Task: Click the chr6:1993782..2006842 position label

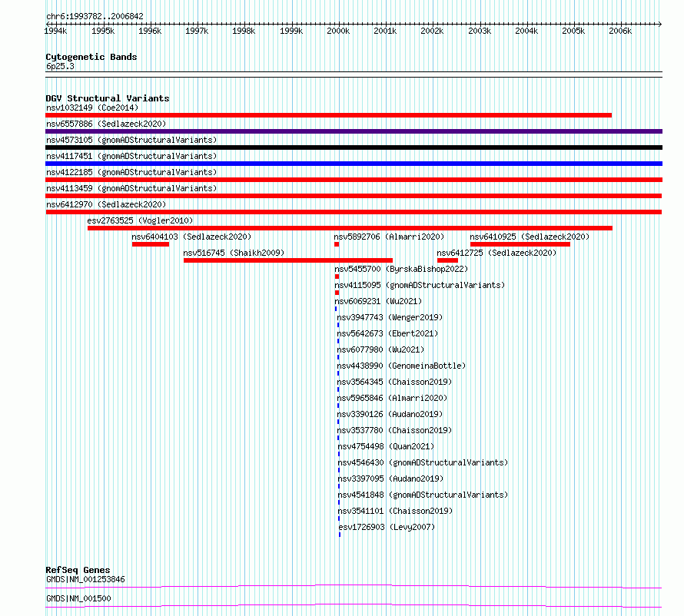Action: (x=95, y=17)
